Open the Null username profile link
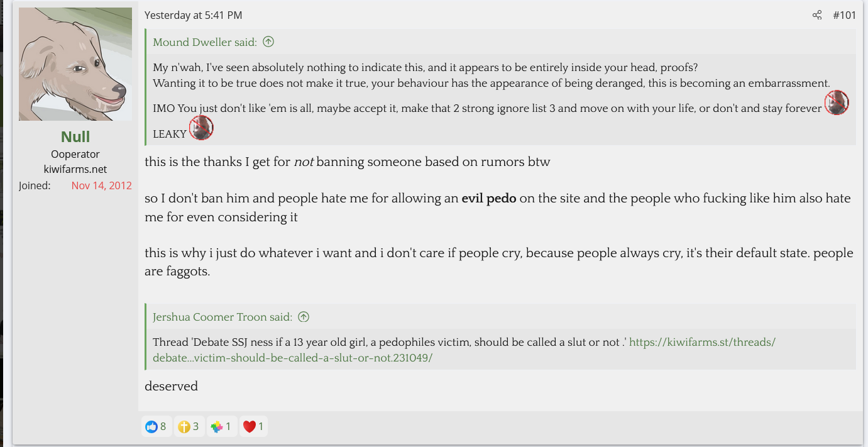 75,136
